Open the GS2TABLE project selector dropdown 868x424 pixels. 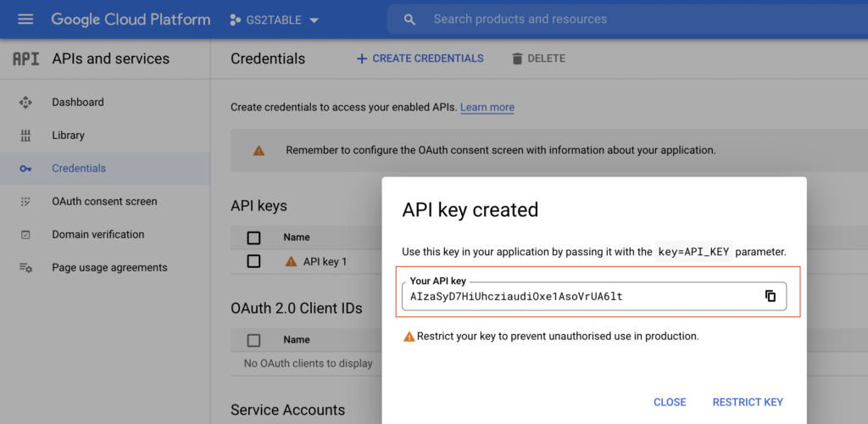[x=275, y=20]
